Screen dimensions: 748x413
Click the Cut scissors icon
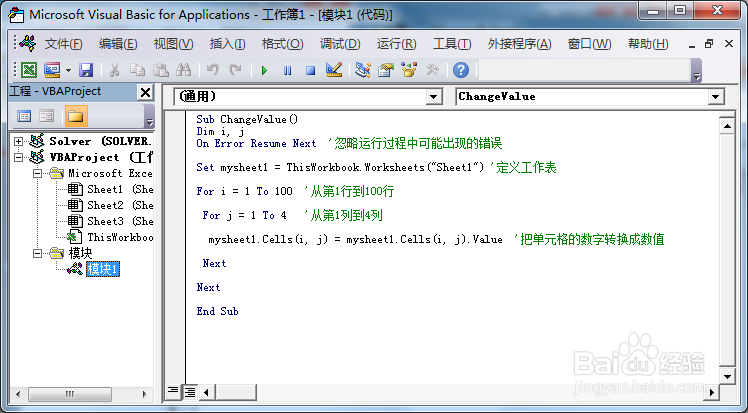[114, 70]
